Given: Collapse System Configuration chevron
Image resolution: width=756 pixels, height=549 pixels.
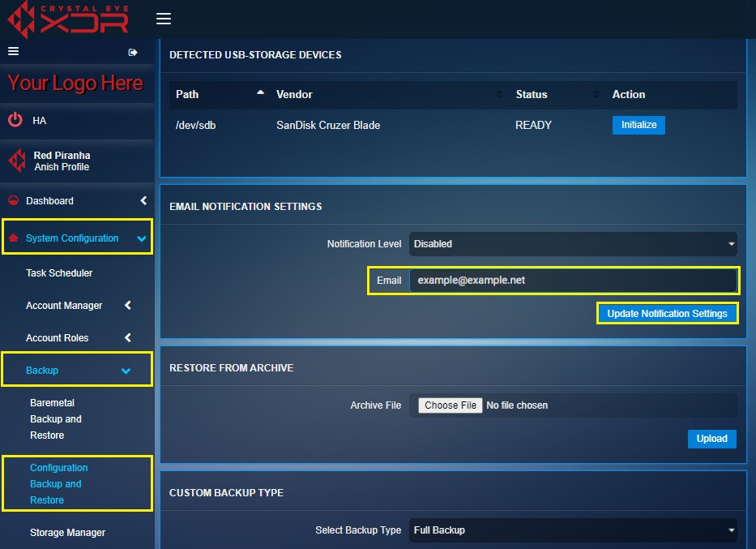Looking at the screenshot, I should 141,238.
